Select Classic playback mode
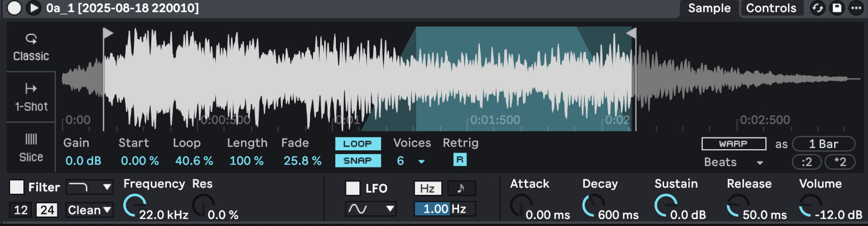Image resolution: width=868 pixels, height=226 pixels. pyautogui.click(x=31, y=47)
